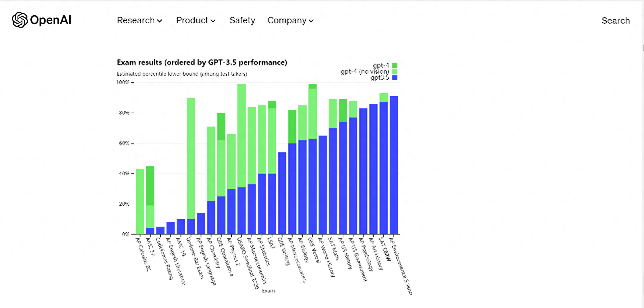
Task: Click the gpt-4 green legend swatch
Action: [395, 65]
